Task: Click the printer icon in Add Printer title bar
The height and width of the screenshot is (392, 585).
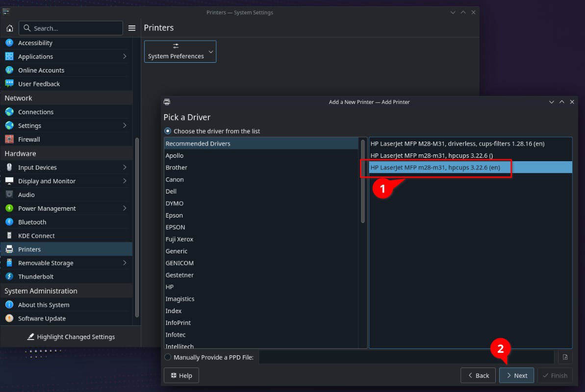Action: tap(167, 102)
